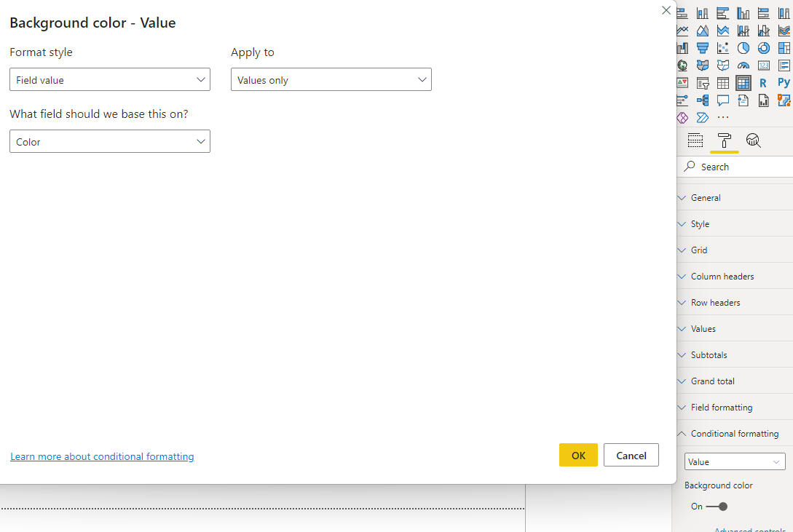Screen dimensions: 793x532
Task: Select the Funnel chart visual
Action: 703,48
